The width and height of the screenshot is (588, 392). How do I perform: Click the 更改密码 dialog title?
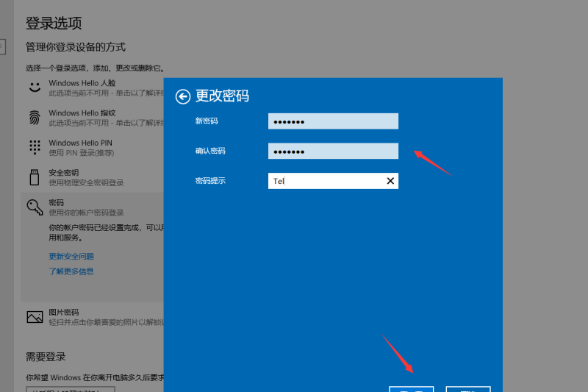(x=222, y=96)
